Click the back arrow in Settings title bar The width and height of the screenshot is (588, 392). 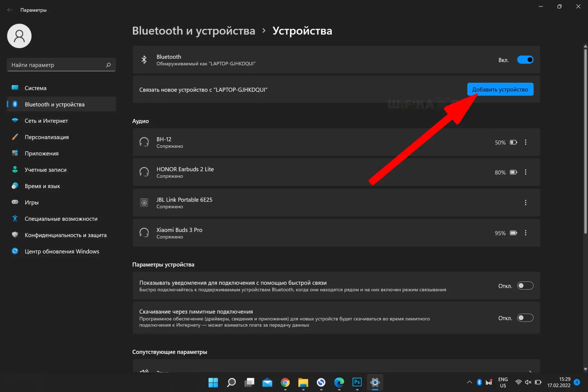10,10
